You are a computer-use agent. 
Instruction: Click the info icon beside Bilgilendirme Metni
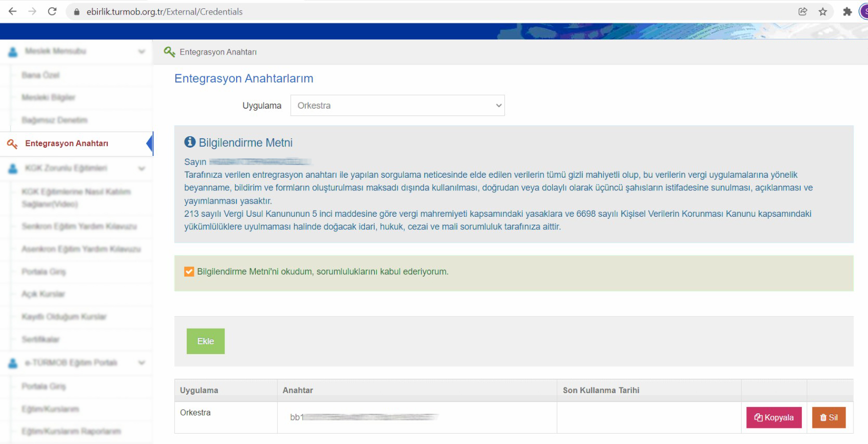click(x=190, y=142)
